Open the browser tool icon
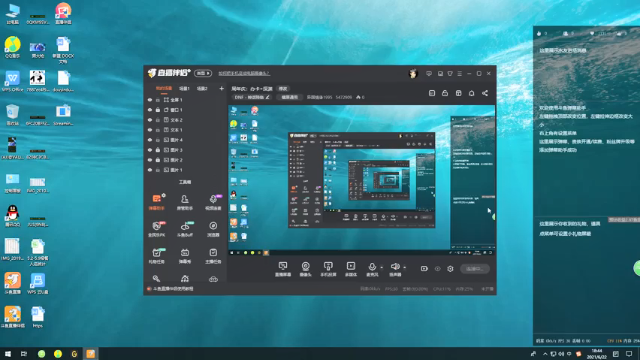The width and height of the screenshot is (640, 360). (x=213, y=226)
